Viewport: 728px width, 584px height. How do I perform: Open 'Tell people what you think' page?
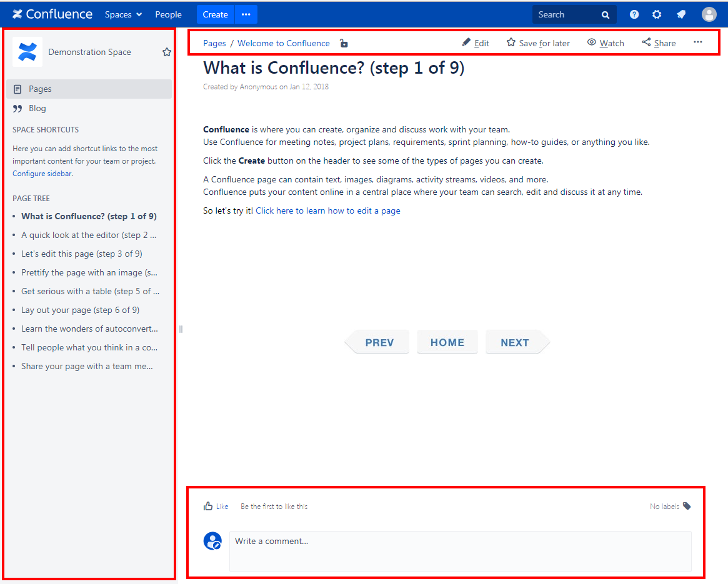(x=89, y=347)
